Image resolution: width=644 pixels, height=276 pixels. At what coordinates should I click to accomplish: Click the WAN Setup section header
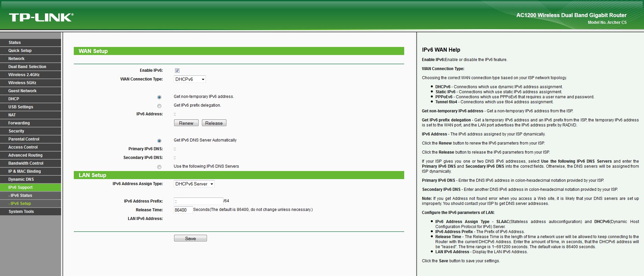[239, 51]
